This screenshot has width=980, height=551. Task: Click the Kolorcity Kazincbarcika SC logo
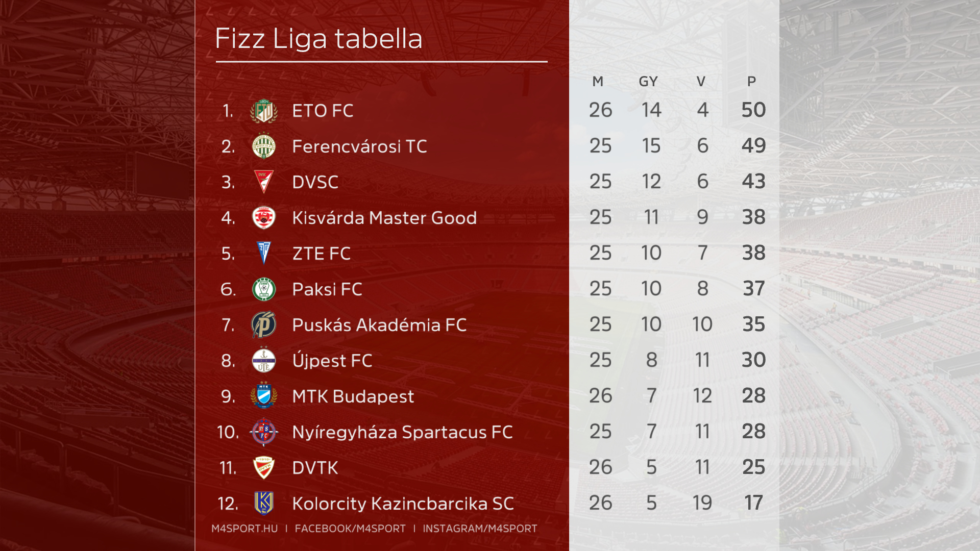(x=264, y=503)
